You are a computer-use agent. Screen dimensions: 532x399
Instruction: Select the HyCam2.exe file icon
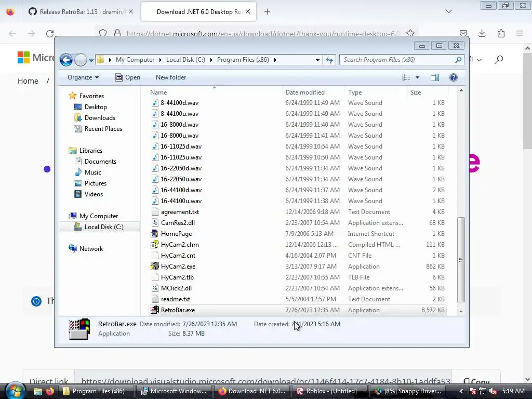155,267
